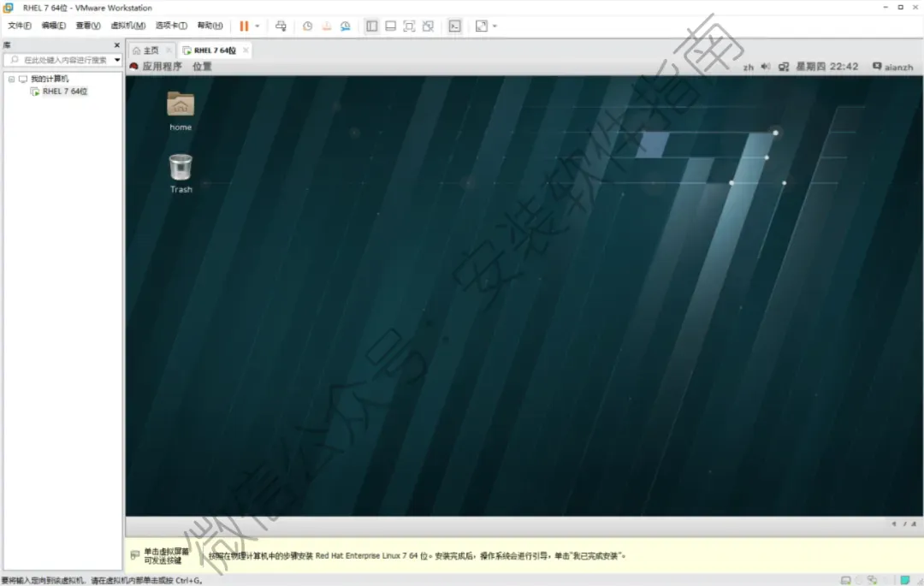Click the network connection icon in guest
Image resolution: width=924 pixels, height=586 pixels.
[x=783, y=67]
